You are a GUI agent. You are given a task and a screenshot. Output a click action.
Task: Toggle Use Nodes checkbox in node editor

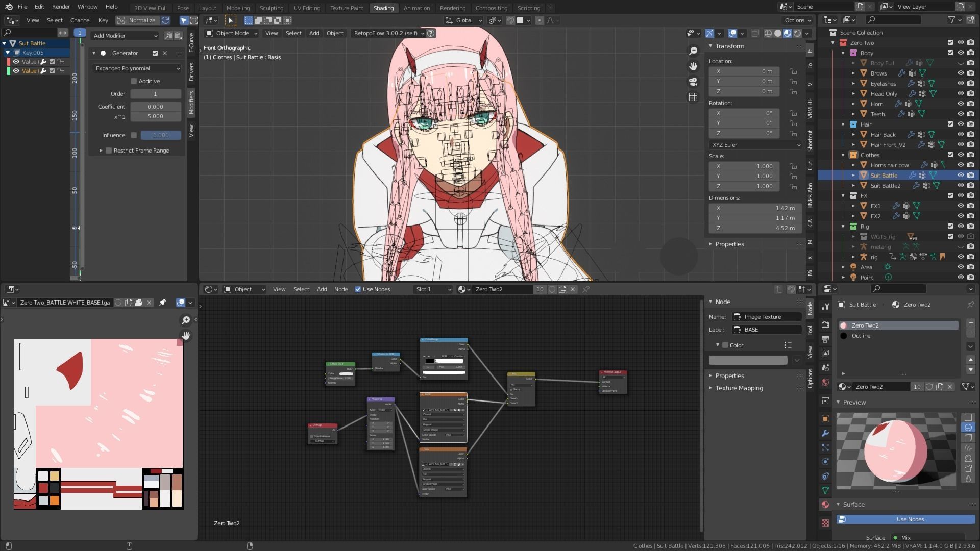(x=358, y=289)
